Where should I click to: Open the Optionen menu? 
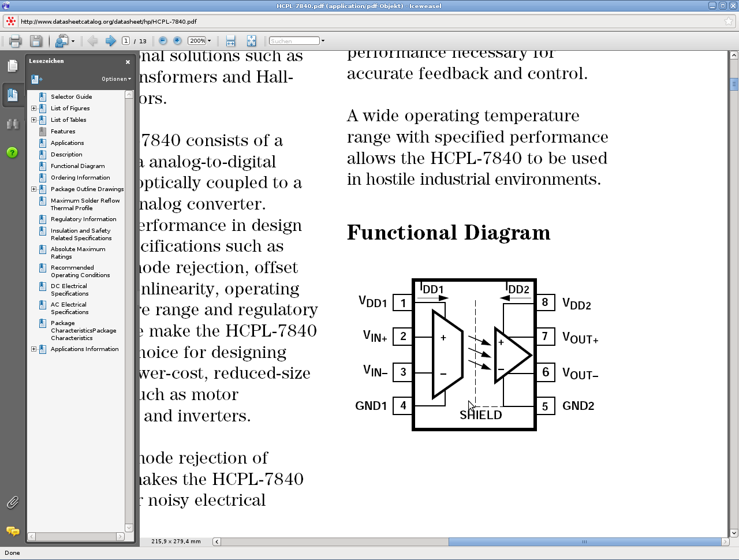[x=116, y=79]
